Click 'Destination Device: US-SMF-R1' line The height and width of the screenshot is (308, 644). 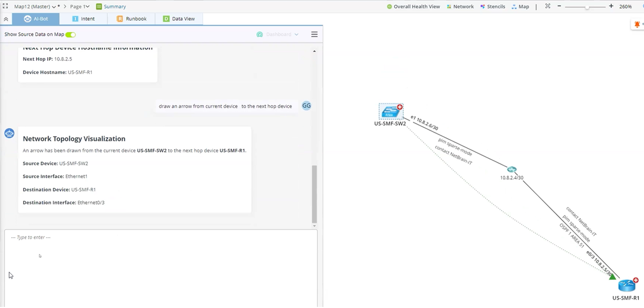(x=59, y=190)
